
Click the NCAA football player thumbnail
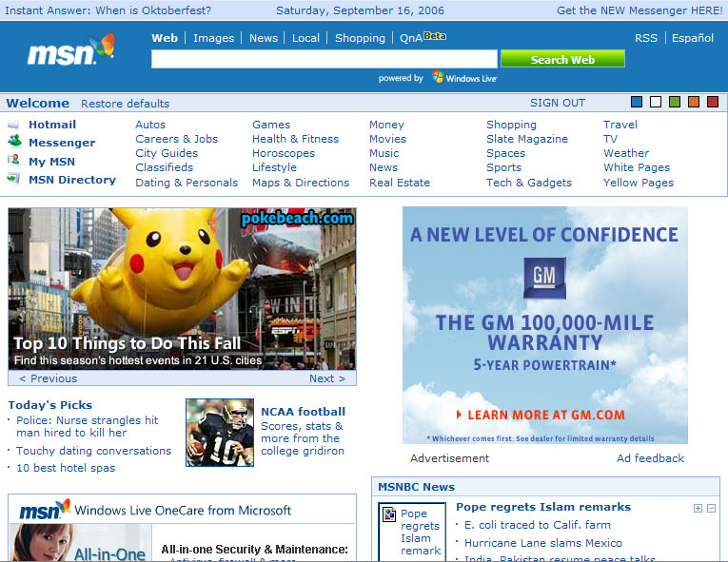[x=220, y=433]
